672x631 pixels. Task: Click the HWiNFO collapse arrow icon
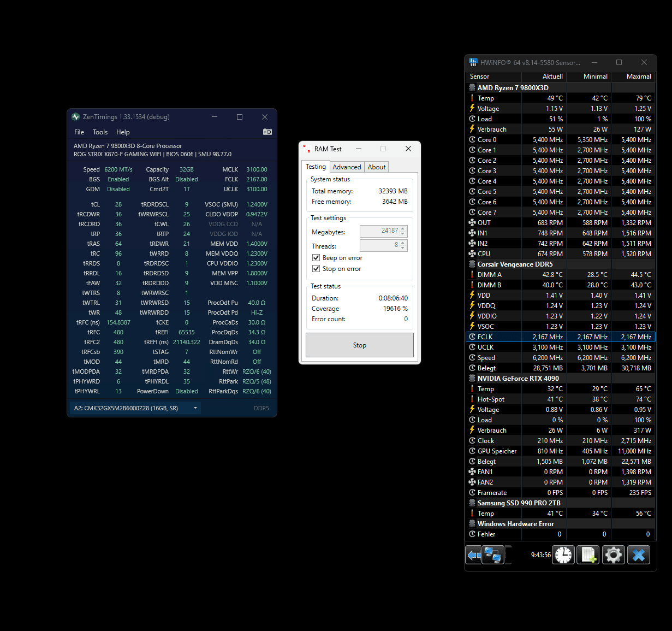coord(473,555)
